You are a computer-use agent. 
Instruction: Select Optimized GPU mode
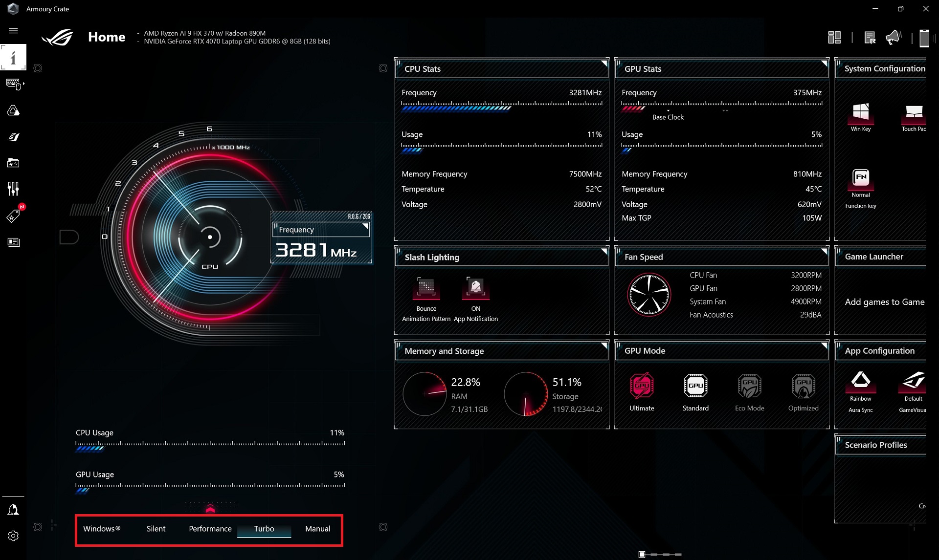pos(803,386)
